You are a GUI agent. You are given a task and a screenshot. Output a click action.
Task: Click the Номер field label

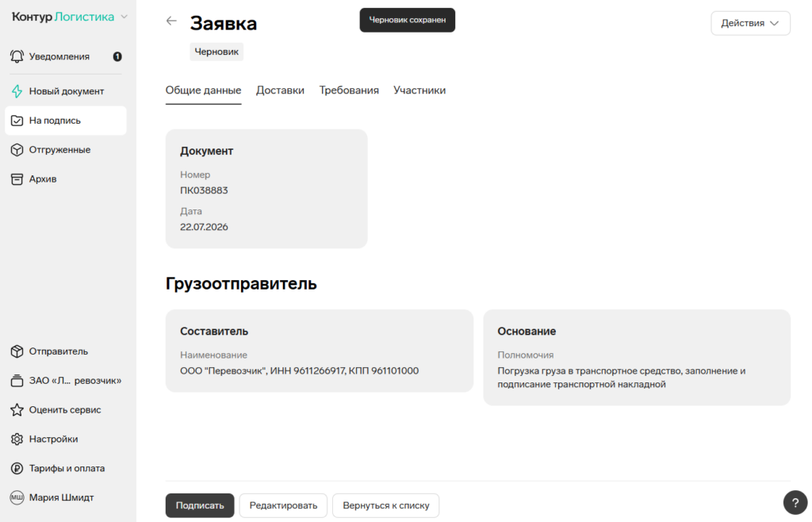point(195,175)
